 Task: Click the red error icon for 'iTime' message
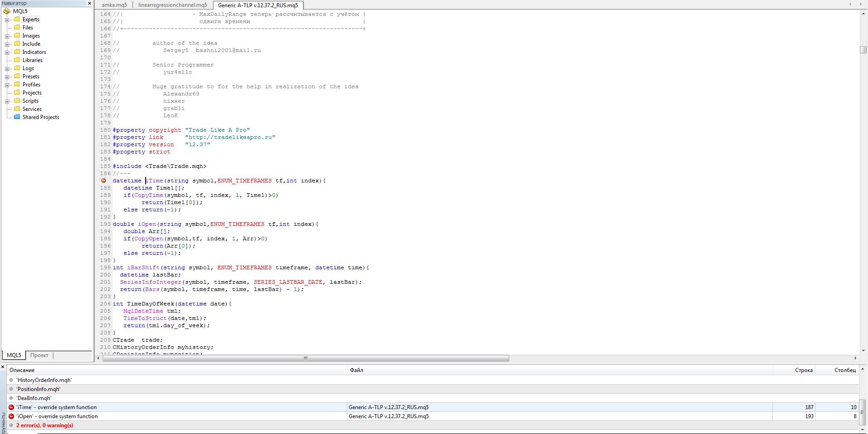click(x=11, y=407)
